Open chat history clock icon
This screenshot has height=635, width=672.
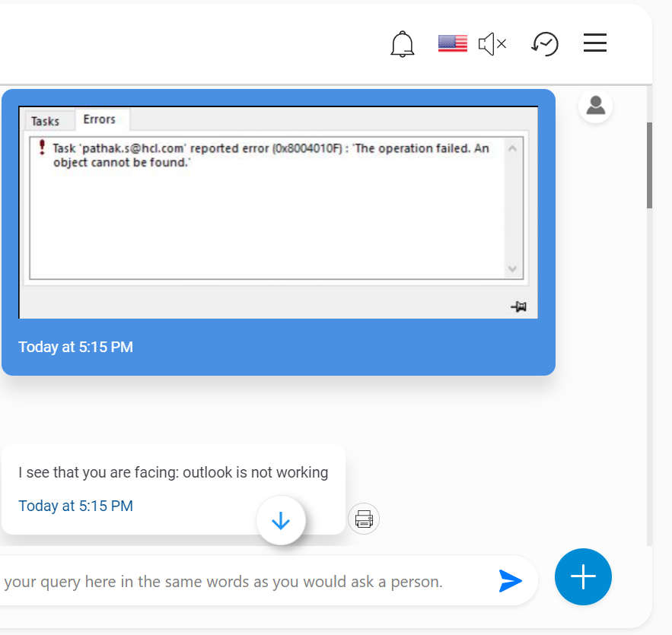point(545,43)
